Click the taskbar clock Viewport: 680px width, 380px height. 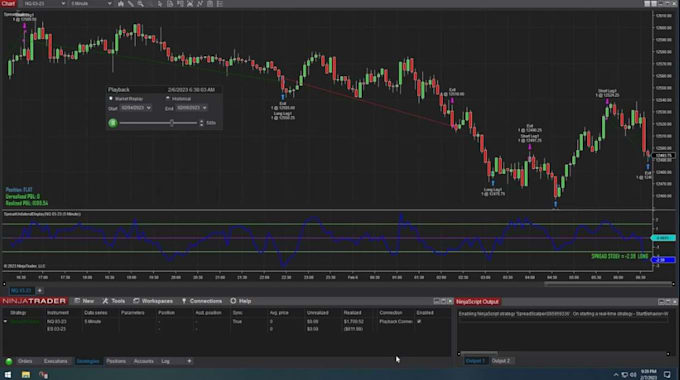click(648, 375)
